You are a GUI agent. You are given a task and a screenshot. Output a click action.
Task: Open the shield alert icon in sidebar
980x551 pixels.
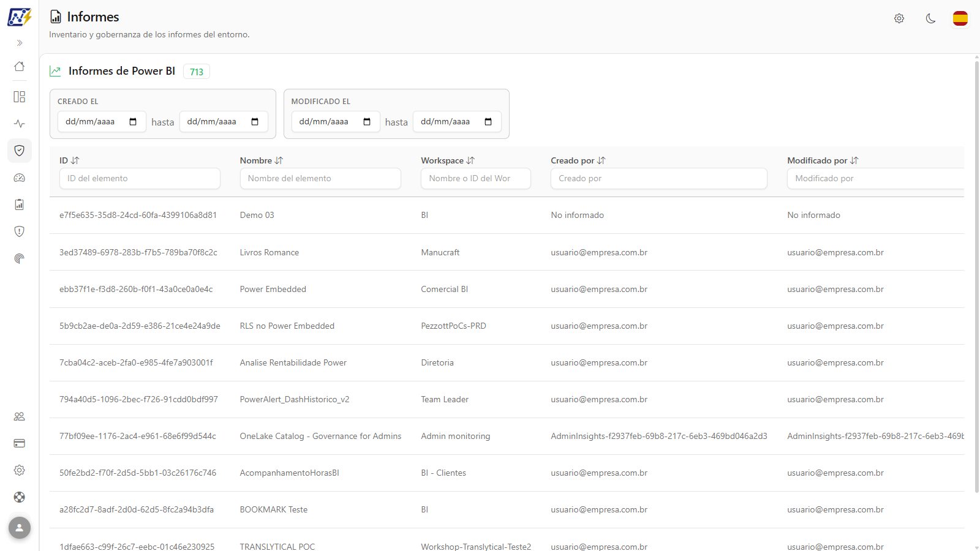(20, 231)
